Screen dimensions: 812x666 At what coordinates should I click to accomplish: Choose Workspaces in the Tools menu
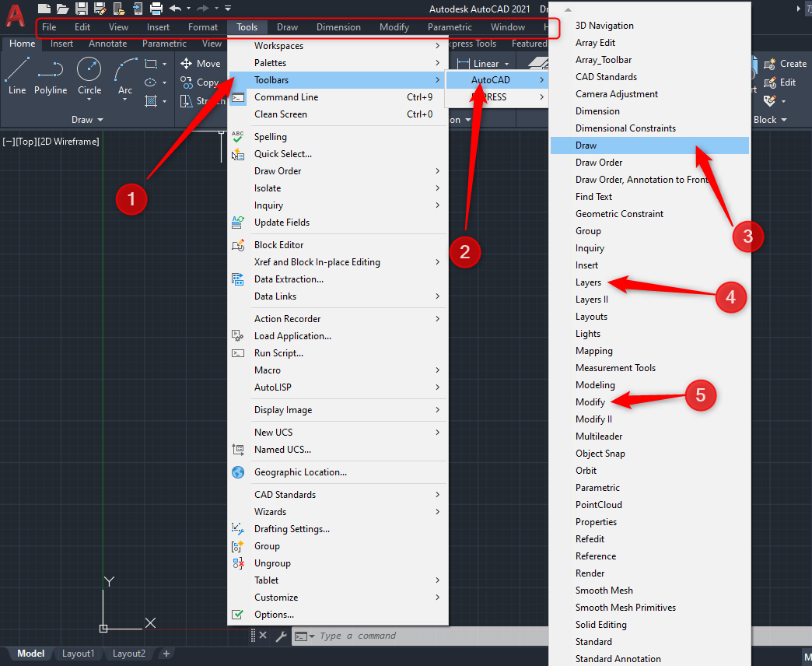coord(338,46)
